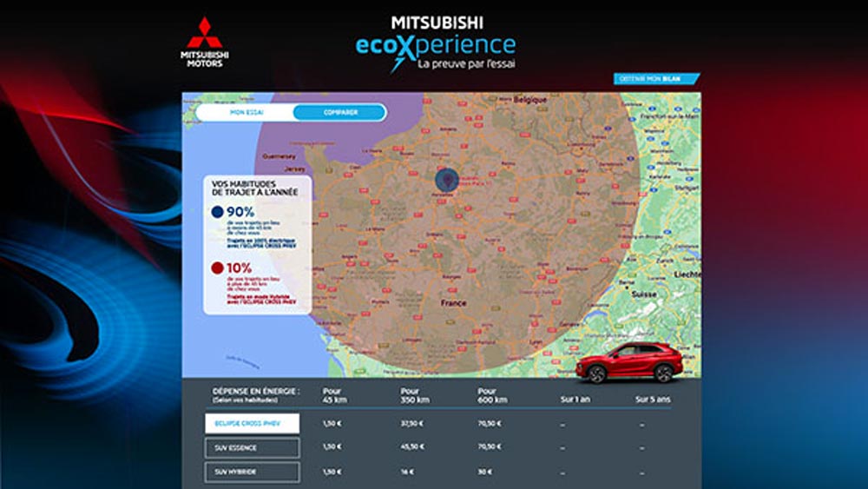868x489 pixels.
Task: Click the 'Sur 5 ans' dash for SUV Hybride
Action: click(642, 473)
